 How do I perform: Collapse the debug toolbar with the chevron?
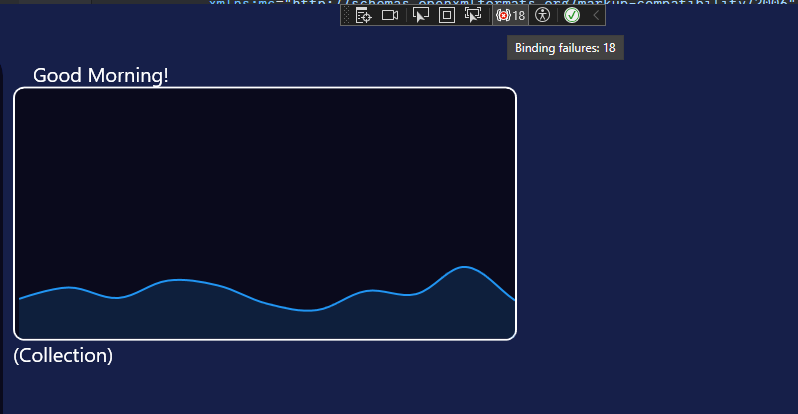tap(596, 15)
